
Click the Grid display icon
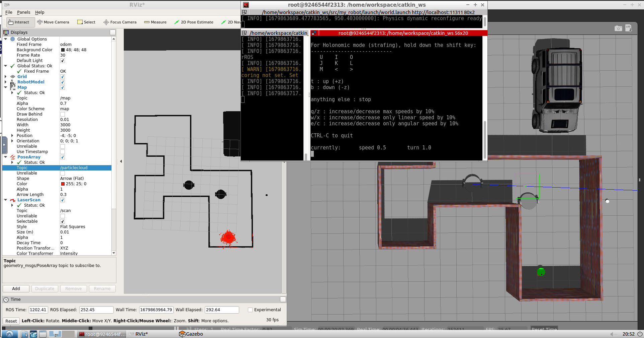coord(13,77)
